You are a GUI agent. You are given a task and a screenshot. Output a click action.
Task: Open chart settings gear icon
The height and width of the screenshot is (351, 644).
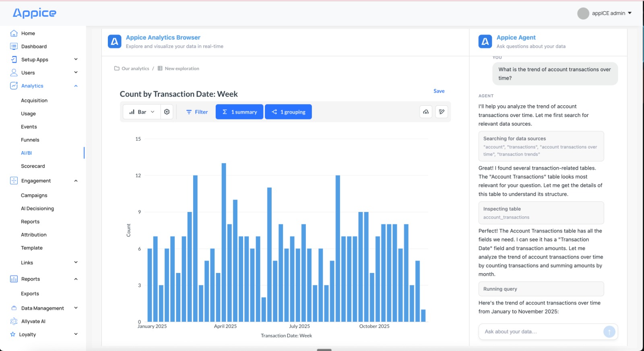click(x=167, y=112)
